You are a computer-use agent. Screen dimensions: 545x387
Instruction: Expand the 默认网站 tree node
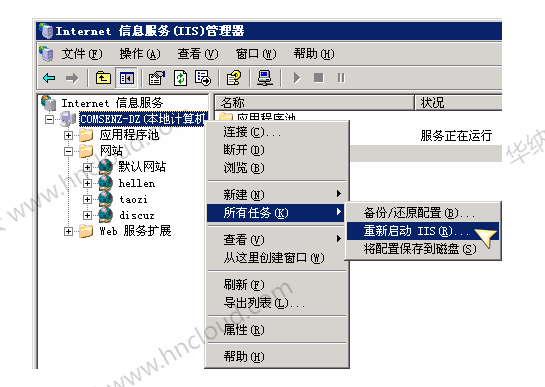coord(87,167)
